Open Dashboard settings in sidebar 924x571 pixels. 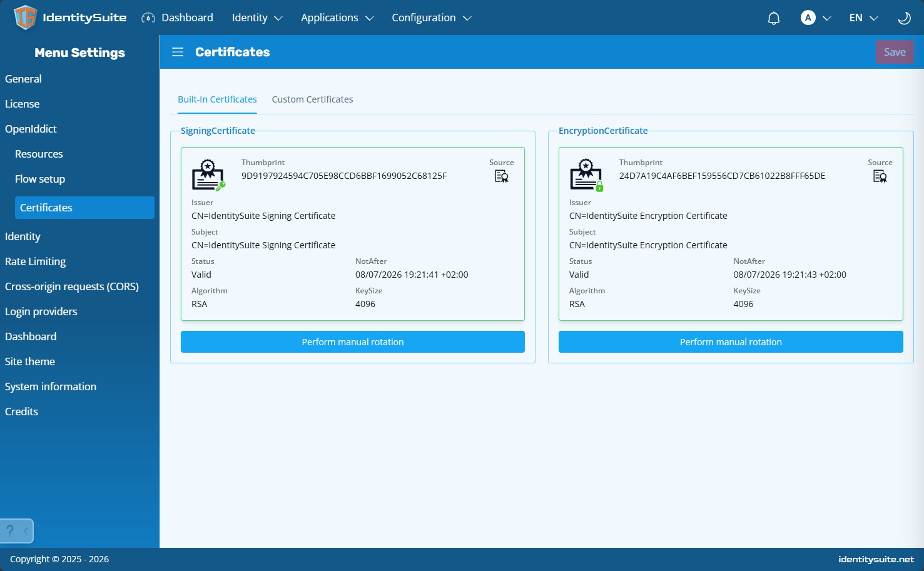click(x=31, y=336)
